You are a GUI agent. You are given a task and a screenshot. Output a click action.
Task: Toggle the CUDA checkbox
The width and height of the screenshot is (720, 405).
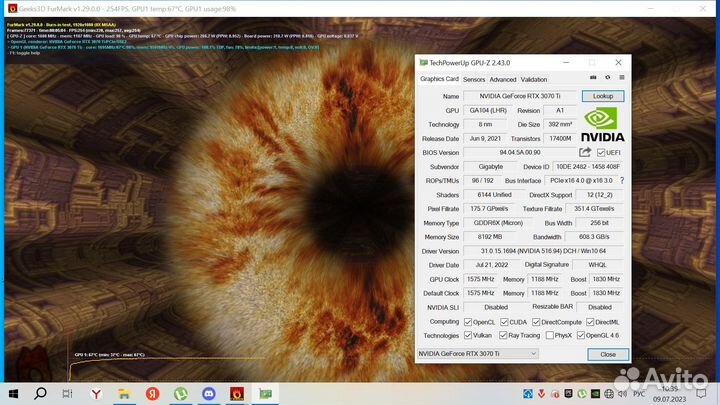click(x=504, y=322)
